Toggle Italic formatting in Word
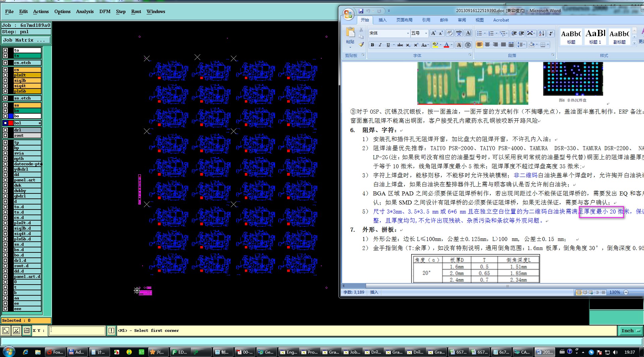 click(380, 45)
